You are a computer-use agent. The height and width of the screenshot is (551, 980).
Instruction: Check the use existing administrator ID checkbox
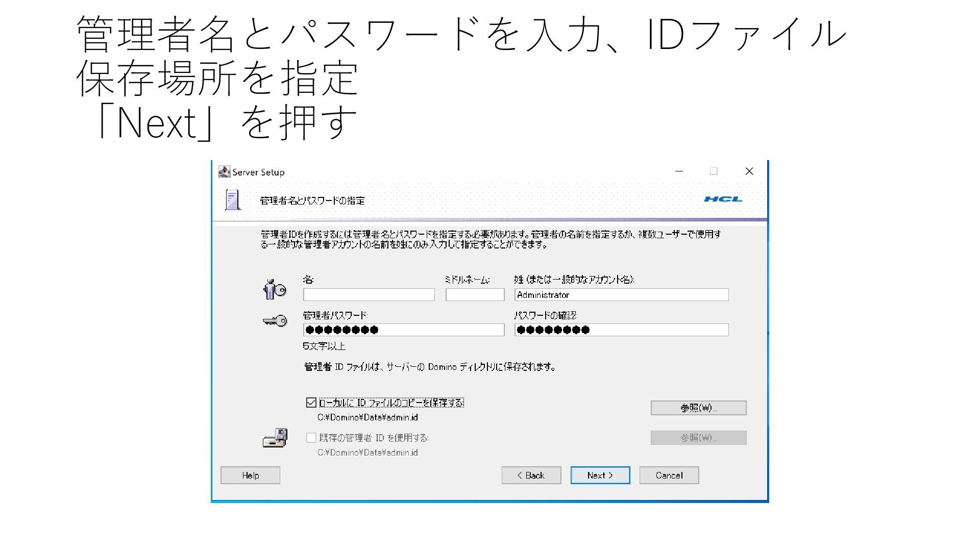coord(311,438)
